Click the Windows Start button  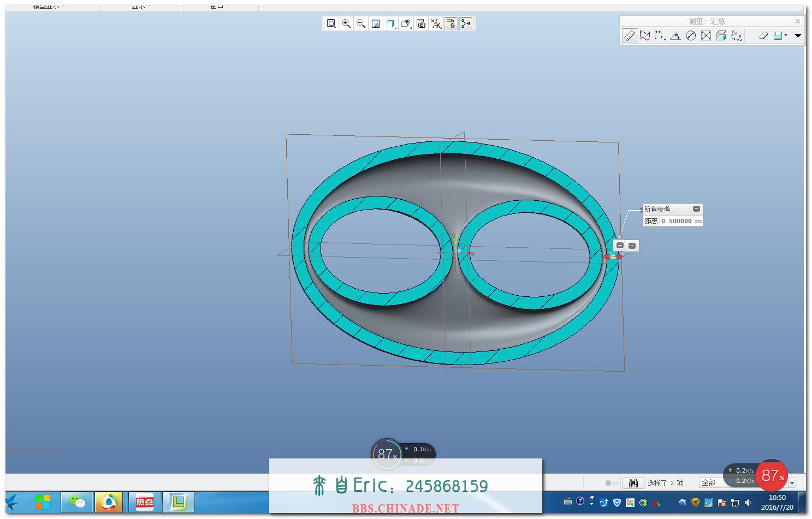click(x=43, y=502)
